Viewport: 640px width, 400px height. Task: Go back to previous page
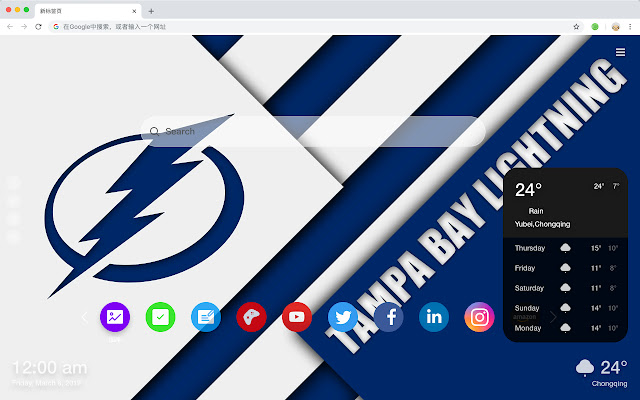(10, 27)
